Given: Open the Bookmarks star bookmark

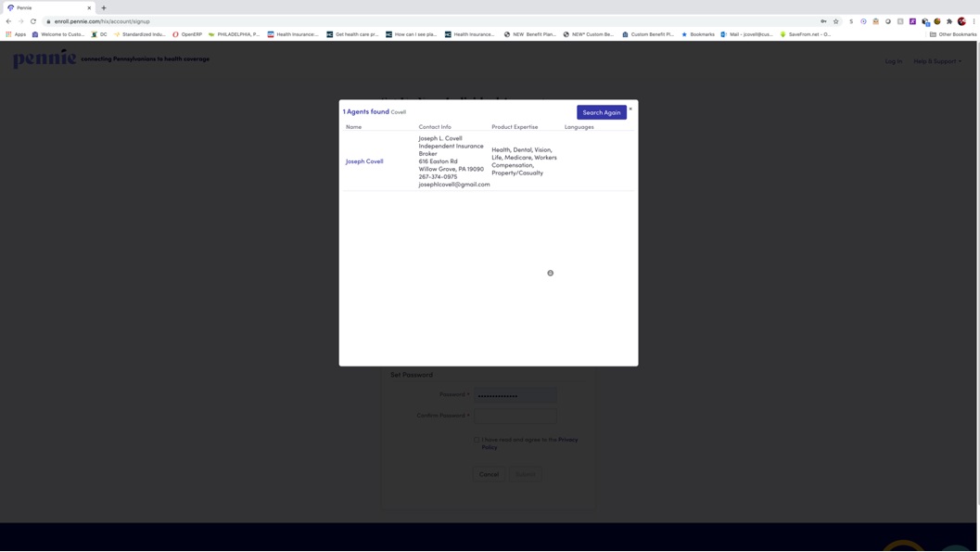Looking at the screenshot, I should point(697,34).
